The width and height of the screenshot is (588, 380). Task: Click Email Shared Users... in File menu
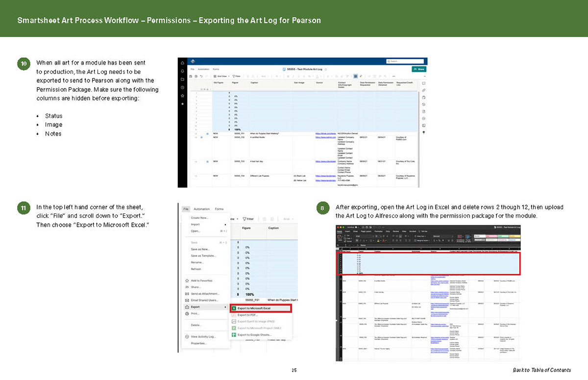(x=202, y=300)
